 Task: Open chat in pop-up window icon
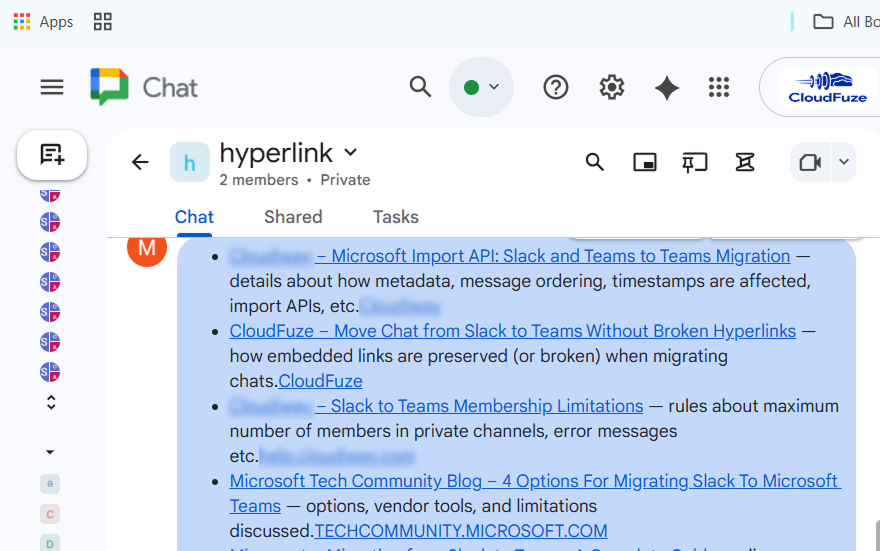tap(645, 162)
